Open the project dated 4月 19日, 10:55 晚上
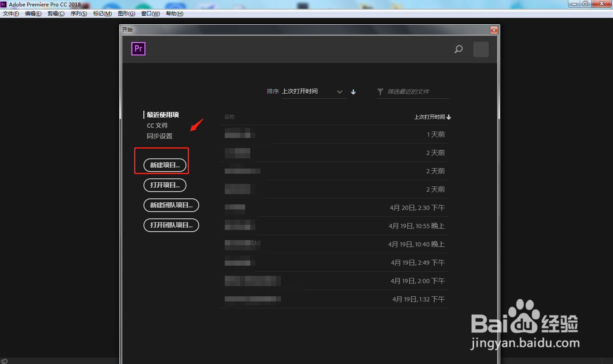Screen dimensions: 613x364 pos(335,226)
